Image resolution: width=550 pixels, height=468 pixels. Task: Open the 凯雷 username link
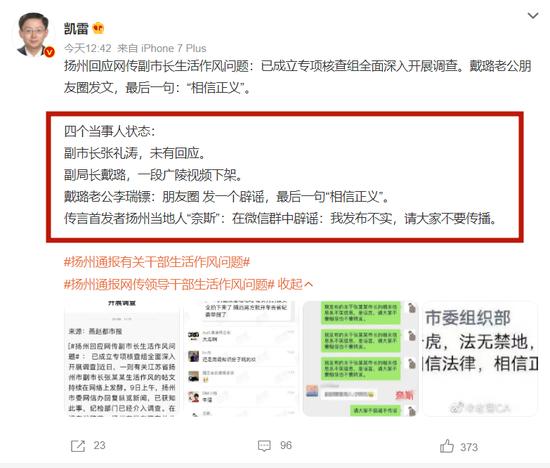(76, 28)
